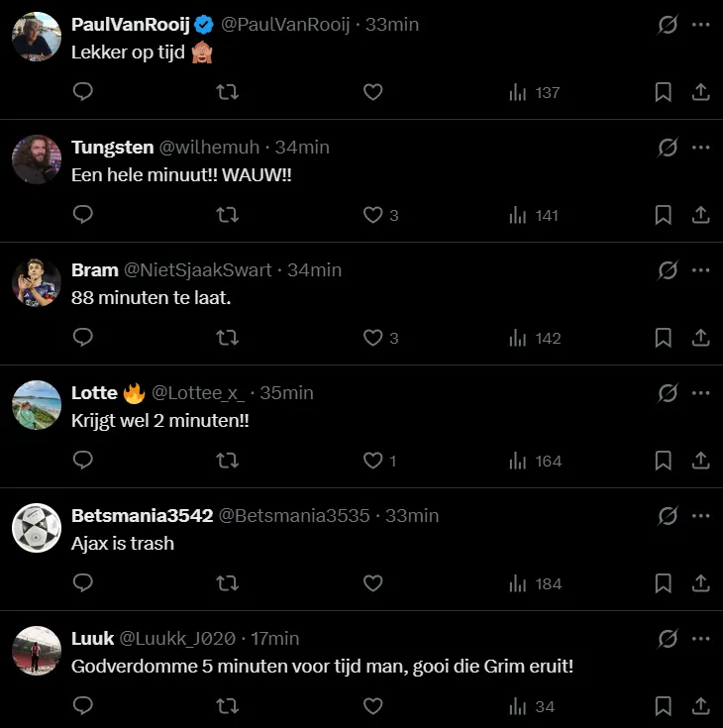723x728 pixels.
Task: Open the @wilhemuh profile handle
Action: click(x=209, y=147)
